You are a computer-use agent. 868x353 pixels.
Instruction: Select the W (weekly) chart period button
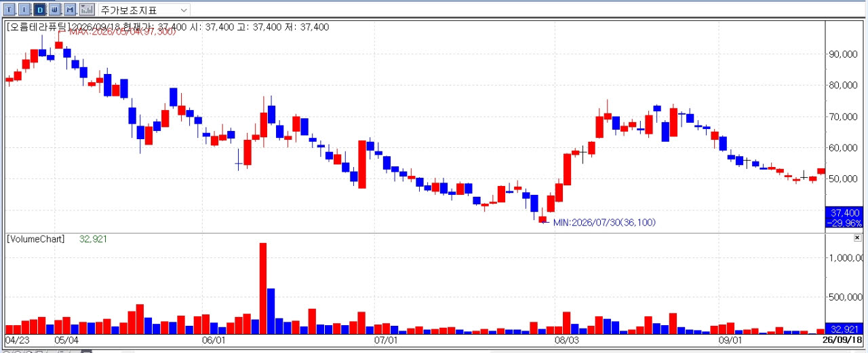tap(54, 10)
